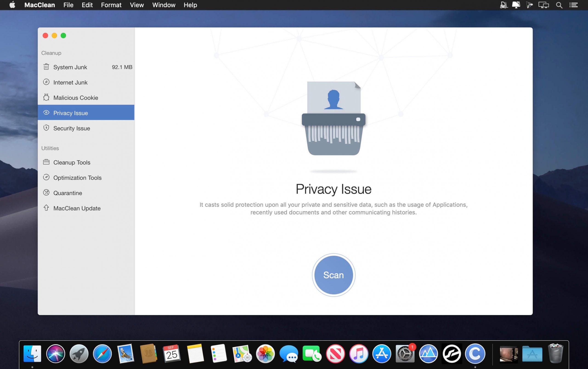Screen dimensions: 588x369
Task: Open the File menu
Action: point(68,5)
